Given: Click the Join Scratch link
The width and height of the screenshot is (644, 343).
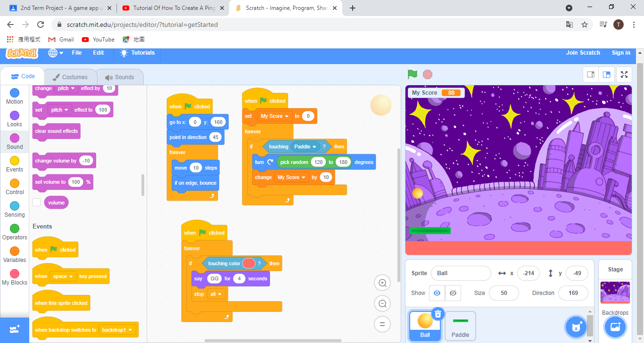Looking at the screenshot, I should (x=583, y=53).
